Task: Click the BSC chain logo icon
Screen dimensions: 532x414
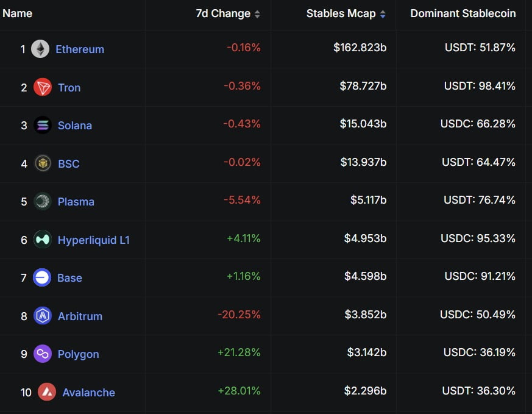Action: click(43, 163)
